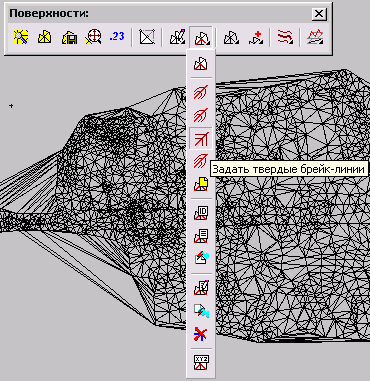Image resolution: width=370 pixels, height=381 pixels.
Task: Click the pencil edit breaklines icon in flyout
Action: pyautogui.click(x=201, y=288)
